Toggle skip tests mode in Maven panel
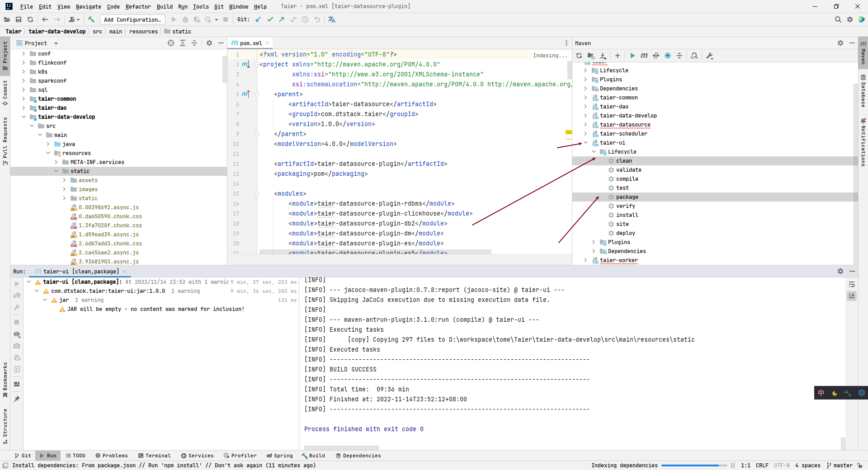Screen dimensions: 868x470 tap(656, 56)
